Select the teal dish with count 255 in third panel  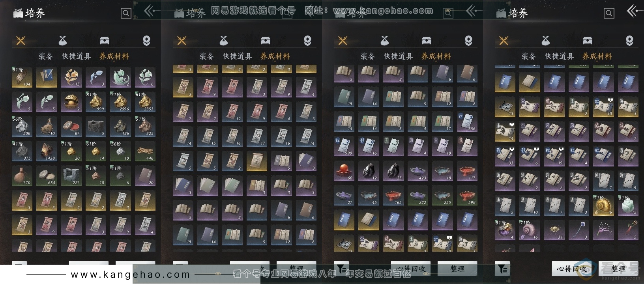tap(442, 195)
